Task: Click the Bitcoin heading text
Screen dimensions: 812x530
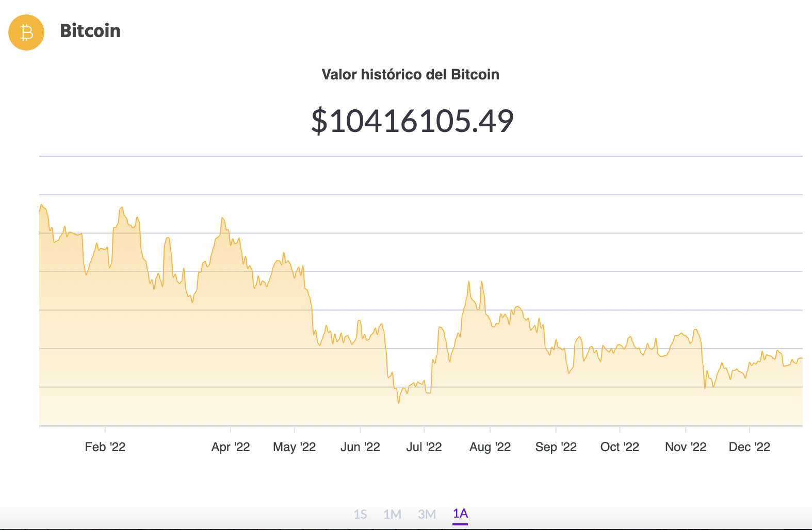Action: 90,31
